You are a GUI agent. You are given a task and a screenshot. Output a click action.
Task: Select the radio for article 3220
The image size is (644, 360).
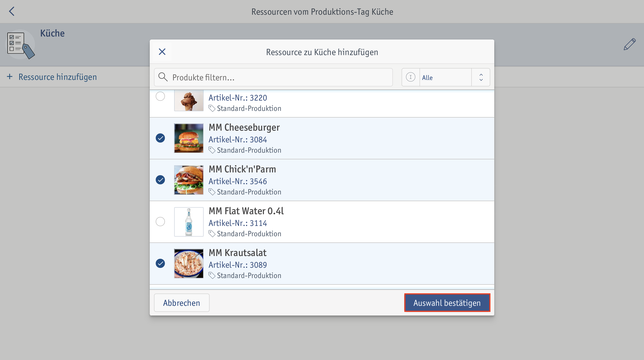tap(160, 96)
